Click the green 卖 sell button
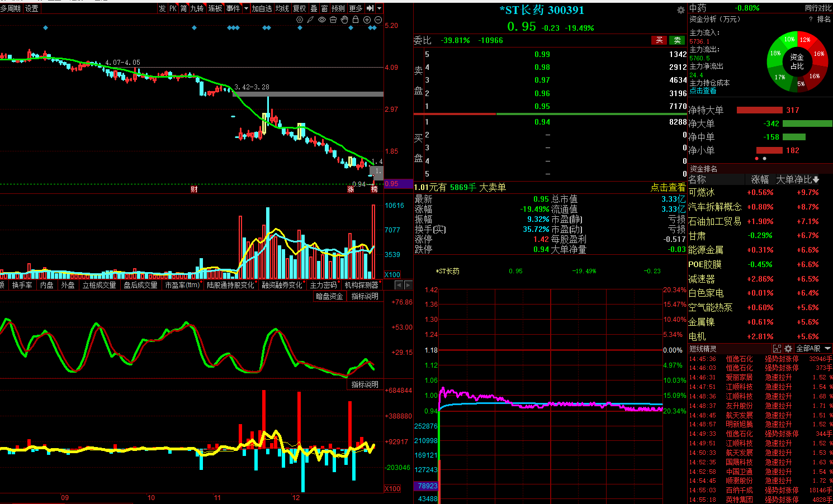Viewport: 833px width, 504px height. pos(678,40)
